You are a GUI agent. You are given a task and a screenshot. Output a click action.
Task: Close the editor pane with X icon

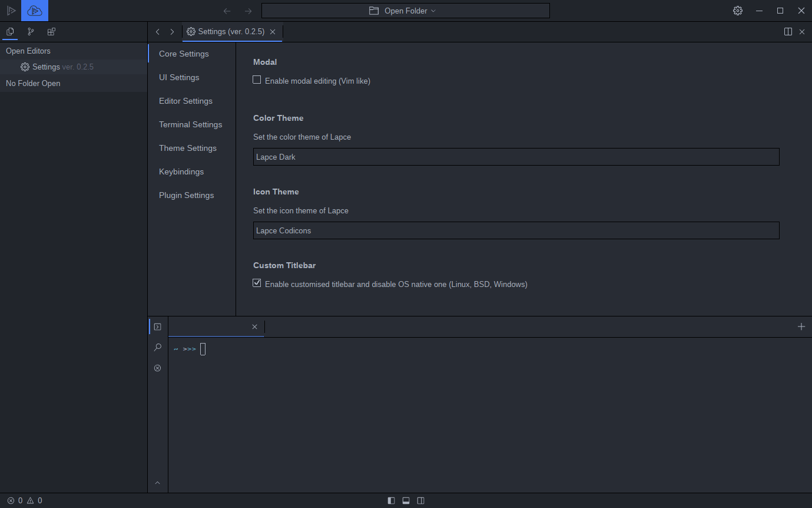click(x=802, y=32)
